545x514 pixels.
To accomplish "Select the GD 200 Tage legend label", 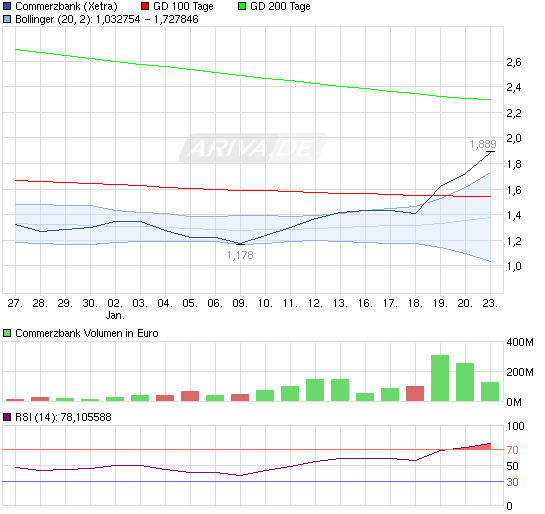I will (x=280, y=6).
